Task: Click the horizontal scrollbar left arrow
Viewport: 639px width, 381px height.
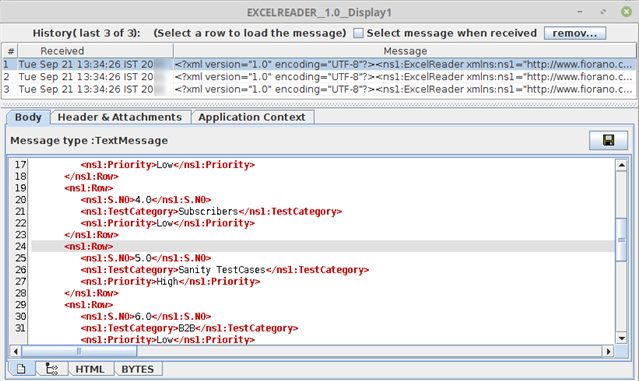Action: [x=15, y=351]
